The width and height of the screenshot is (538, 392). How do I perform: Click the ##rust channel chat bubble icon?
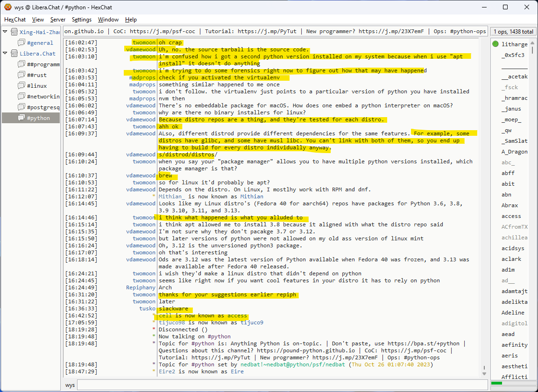[21, 75]
